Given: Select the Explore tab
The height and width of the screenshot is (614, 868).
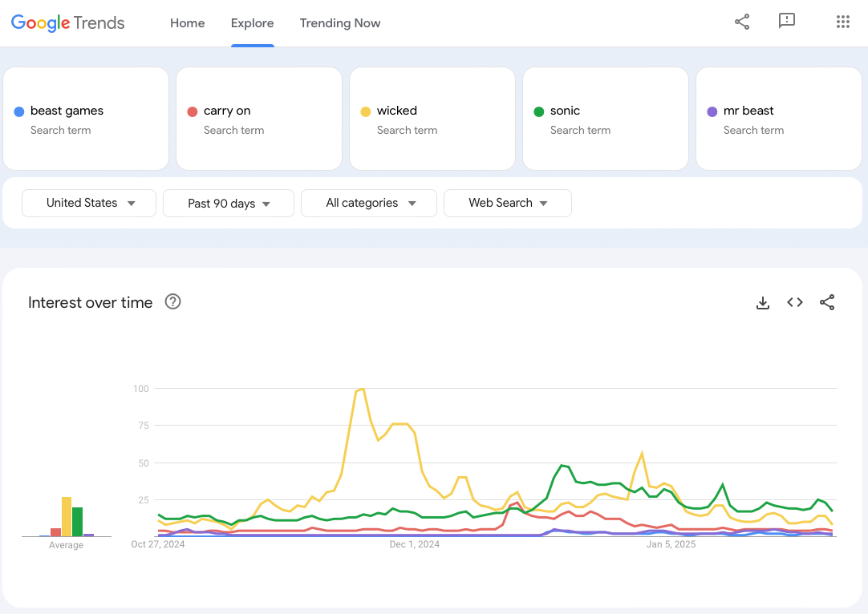Looking at the screenshot, I should [253, 23].
